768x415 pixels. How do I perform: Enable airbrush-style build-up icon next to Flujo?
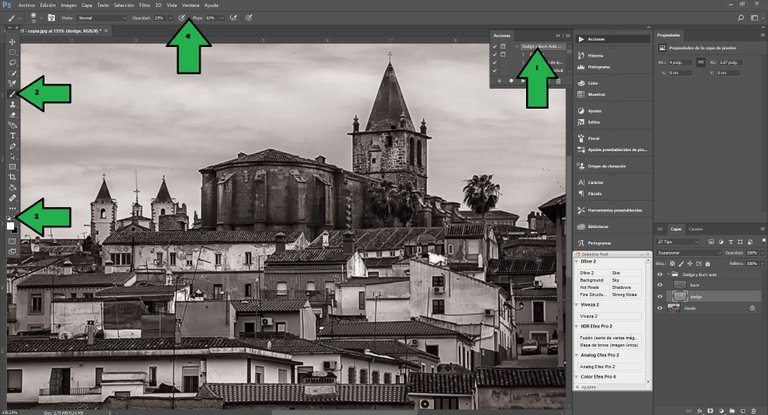[x=234, y=18]
